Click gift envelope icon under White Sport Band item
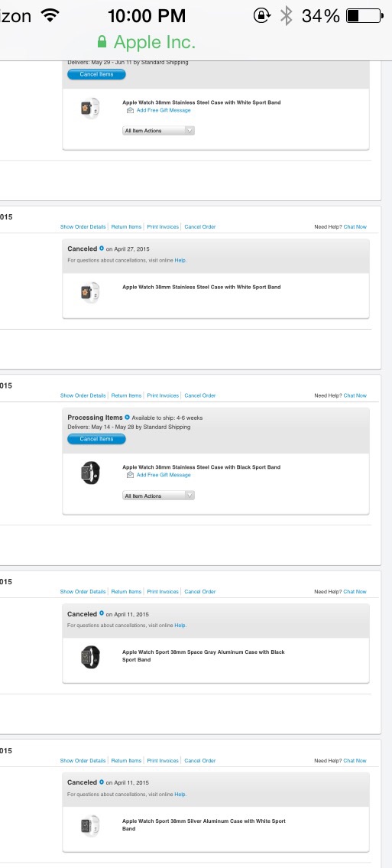 coord(130,110)
